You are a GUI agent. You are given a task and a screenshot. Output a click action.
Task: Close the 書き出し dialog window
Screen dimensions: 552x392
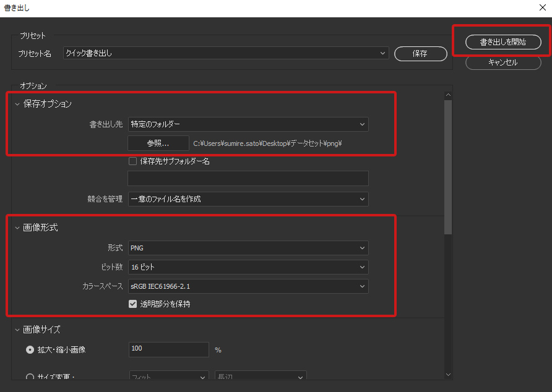click(x=543, y=7)
